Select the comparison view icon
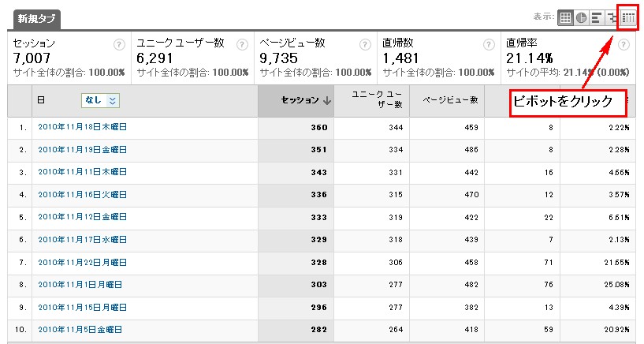Viewport: 644px width, 344px height. (612, 17)
